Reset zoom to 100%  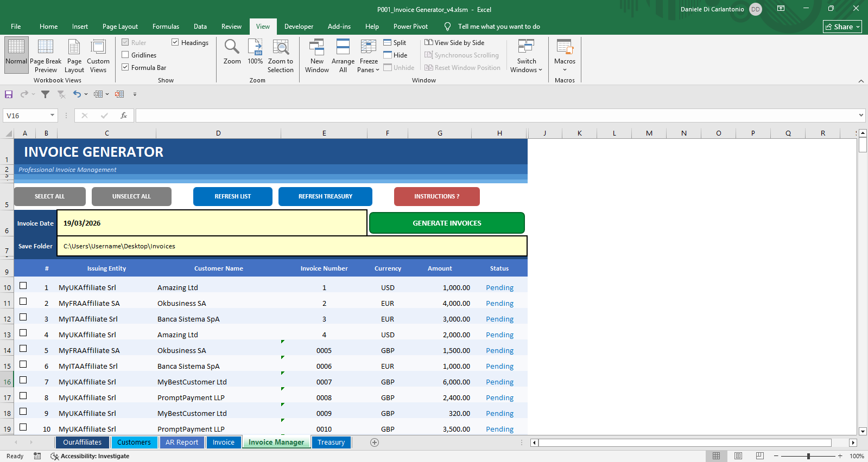(255, 52)
